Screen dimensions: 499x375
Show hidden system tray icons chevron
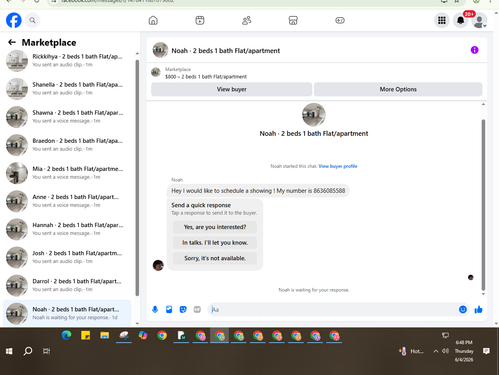pos(436,351)
